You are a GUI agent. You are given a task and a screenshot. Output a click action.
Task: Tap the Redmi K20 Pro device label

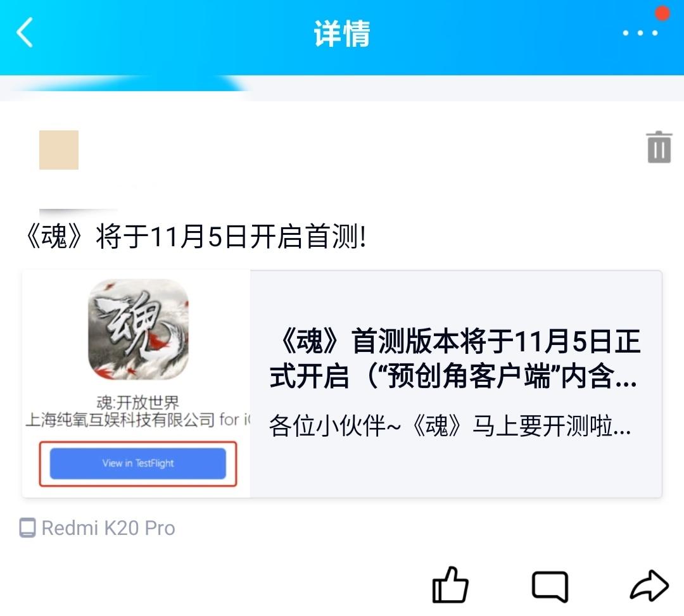(x=108, y=528)
